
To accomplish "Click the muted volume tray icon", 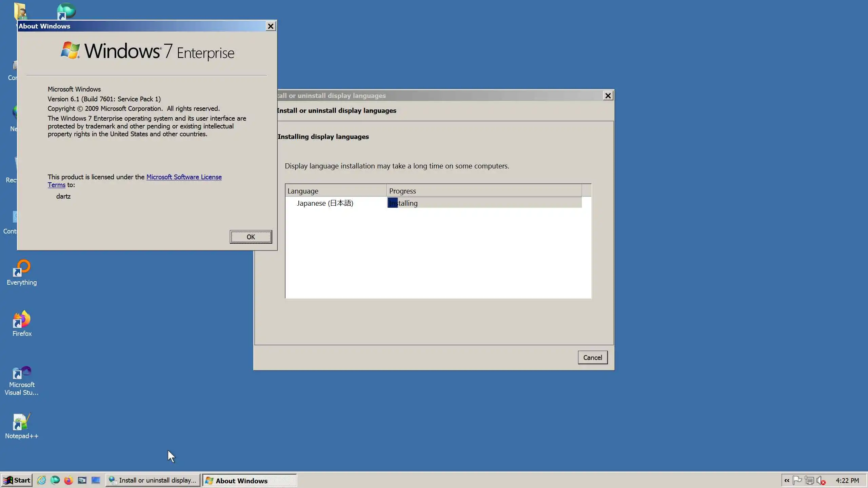I will click(821, 480).
